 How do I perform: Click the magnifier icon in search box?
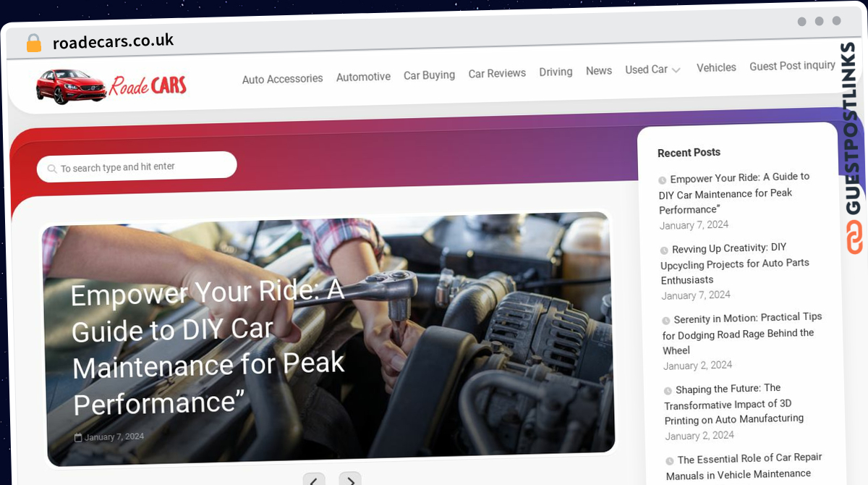(x=52, y=169)
